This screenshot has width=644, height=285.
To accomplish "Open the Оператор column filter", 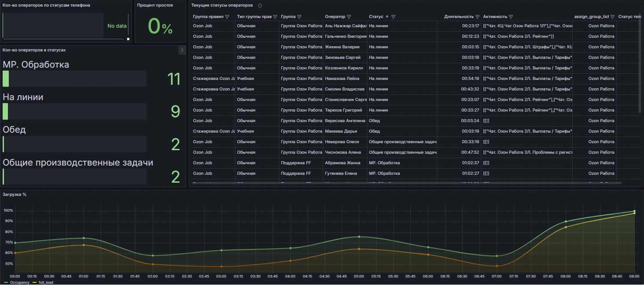I will pyautogui.click(x=349, y=17).
